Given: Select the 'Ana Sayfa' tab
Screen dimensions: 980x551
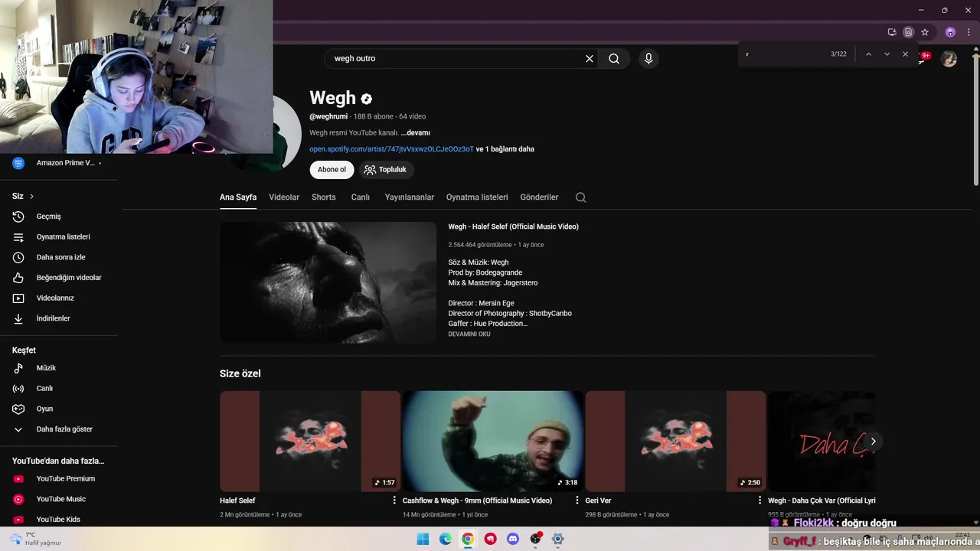Looking at the screenshot, I should pyautogui.click(x=238, y=197).
